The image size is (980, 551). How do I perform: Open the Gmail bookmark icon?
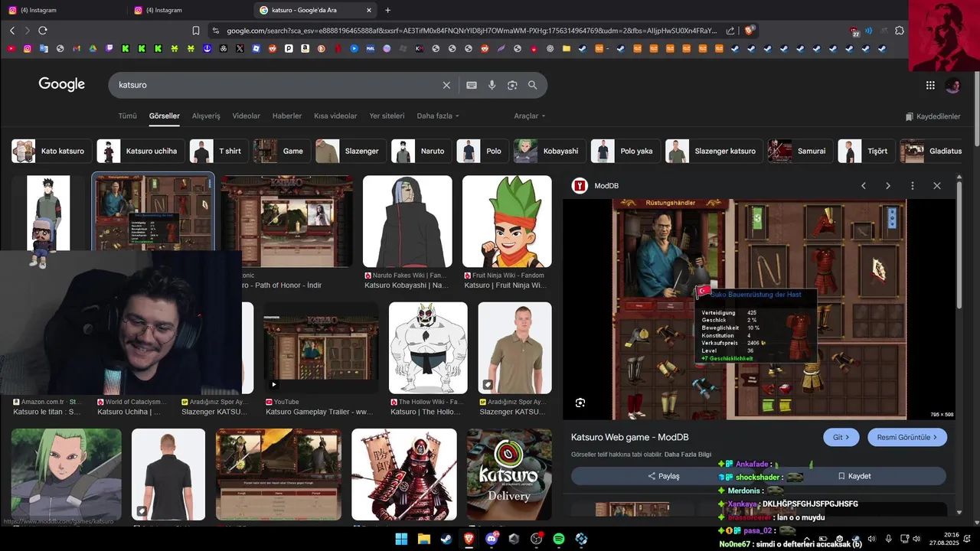[76, 48]
